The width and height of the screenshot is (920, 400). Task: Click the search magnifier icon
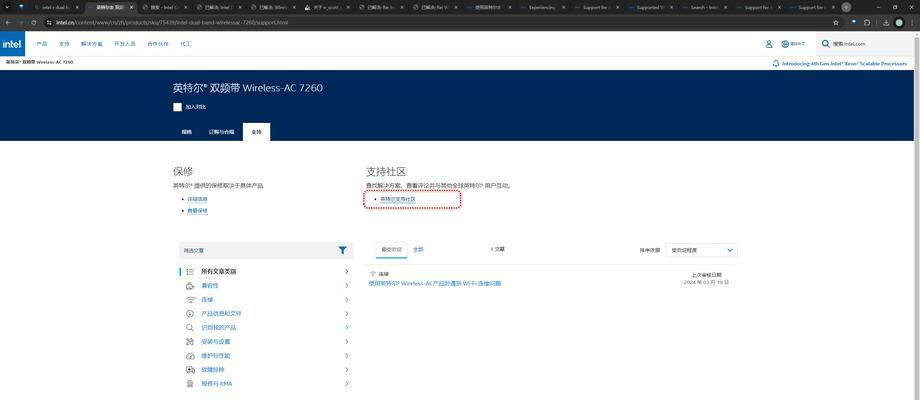(826, 44)
